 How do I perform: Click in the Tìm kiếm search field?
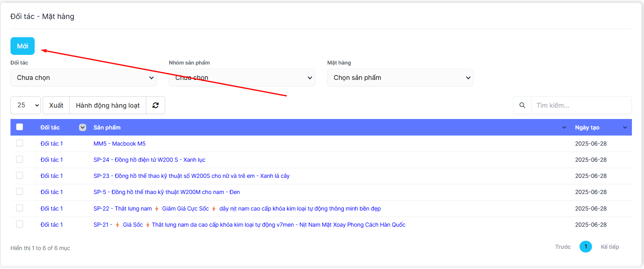pos(580,105)
